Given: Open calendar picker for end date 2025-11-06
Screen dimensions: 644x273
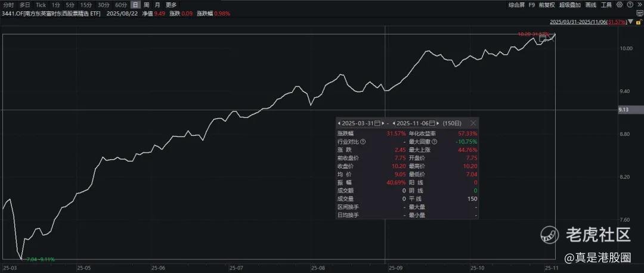Looking at the screenshot, I should click(x=432, y=123).
